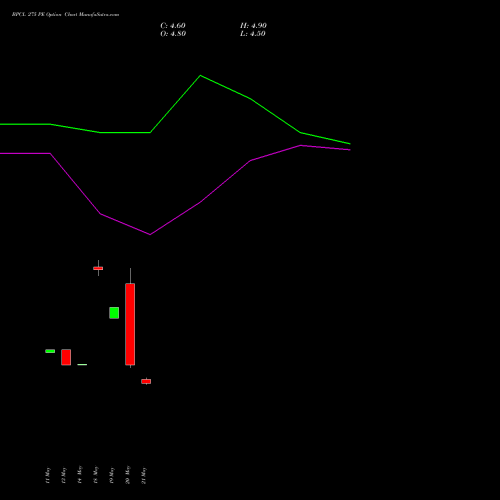Click the open value 'O: 4.80'

click(x=173, y=34)
